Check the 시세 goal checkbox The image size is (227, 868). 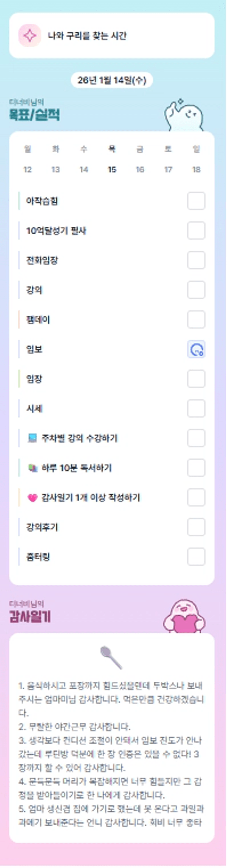coord(196,408)
